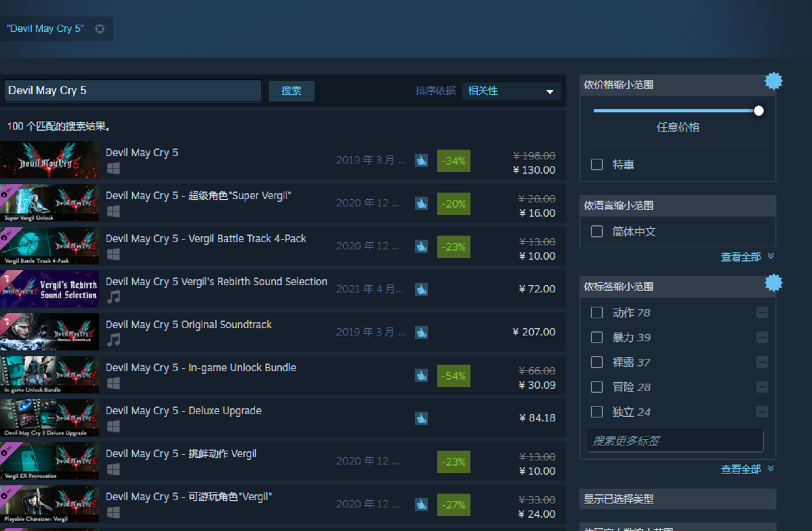The height and width of the screenshot is (531, 812).
Task: Click the review thumbs-up icon for Vergil's Rebirth Sound Selection
Action: pos(421,290)
